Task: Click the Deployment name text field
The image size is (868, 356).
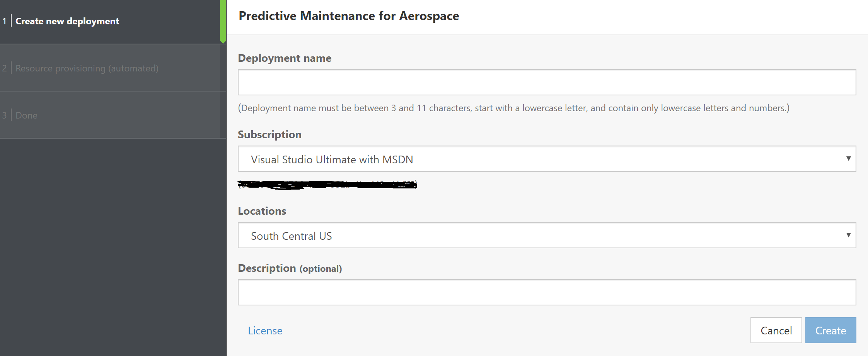Action: pos(547,82)
